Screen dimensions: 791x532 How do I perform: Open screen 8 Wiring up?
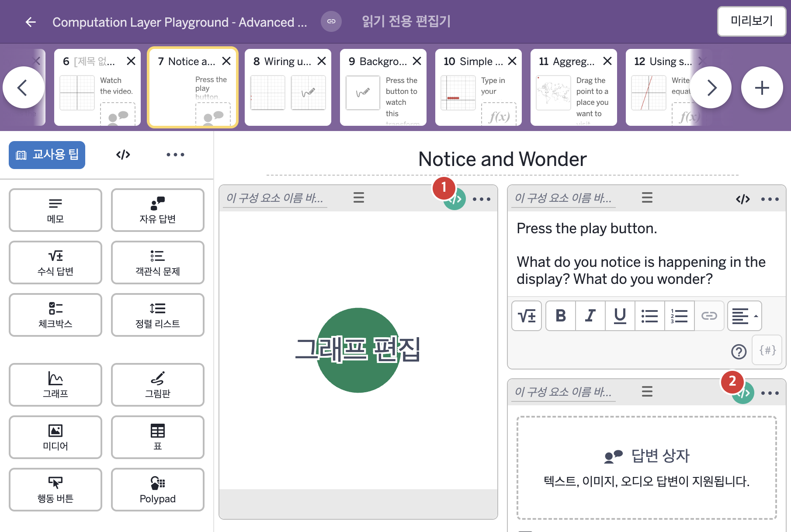coord(288,87)
